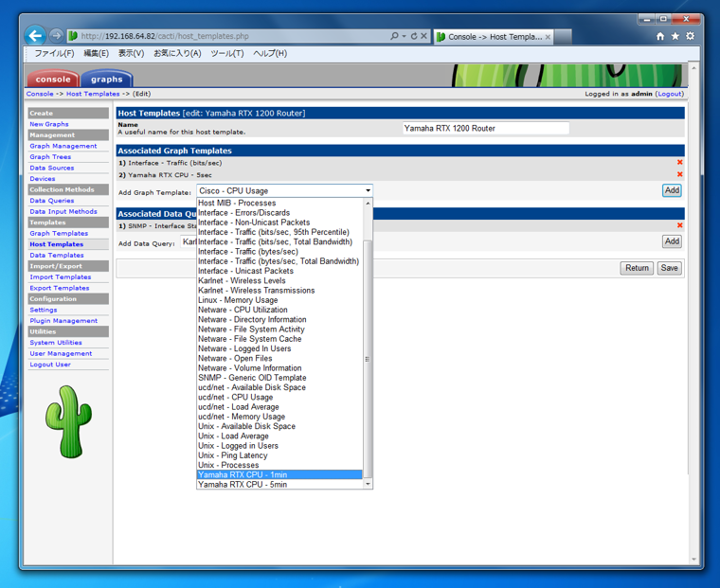
Task: Select ucd/net - CPU Usage option
Action: pyautogui.click(x=279, y=397)
